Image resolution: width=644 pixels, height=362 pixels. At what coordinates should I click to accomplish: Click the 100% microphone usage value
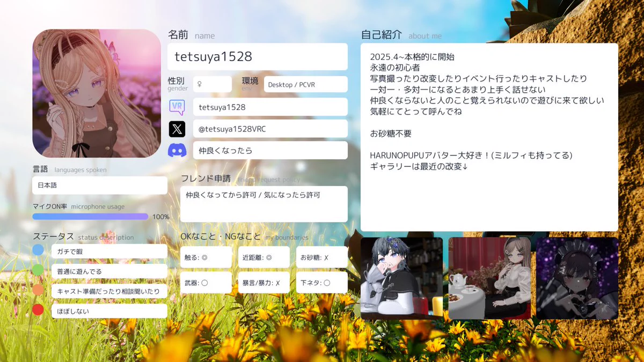tap(161, 217)
